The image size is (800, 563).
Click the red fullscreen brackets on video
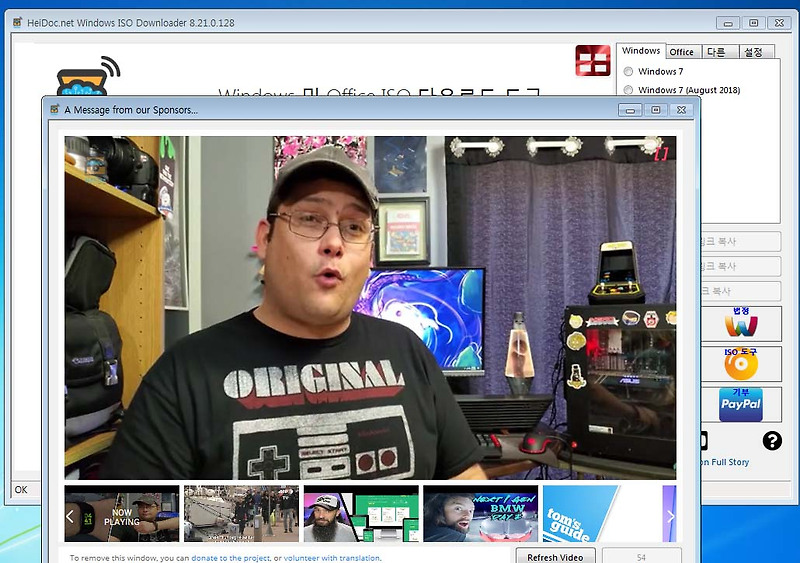pos(661,154)
